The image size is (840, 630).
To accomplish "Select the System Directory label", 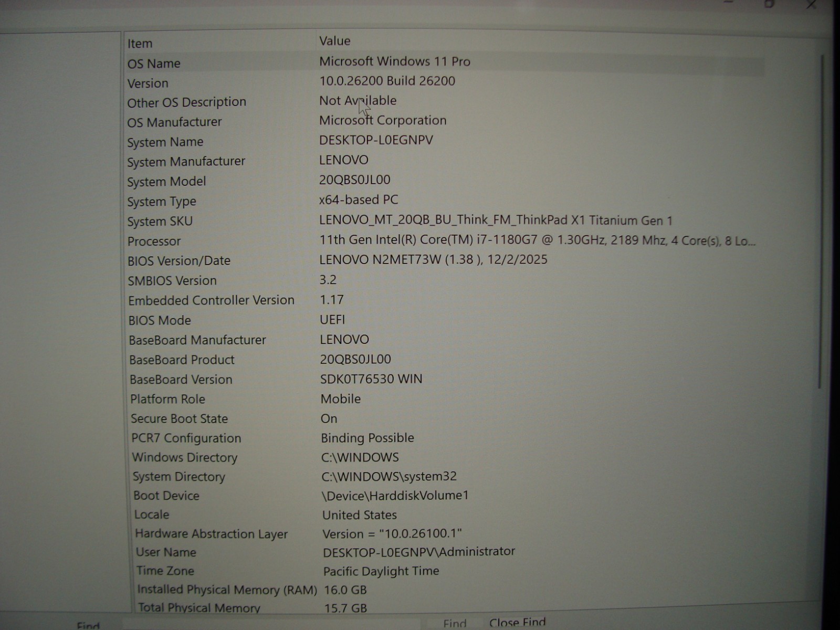I will click(179, 477).
